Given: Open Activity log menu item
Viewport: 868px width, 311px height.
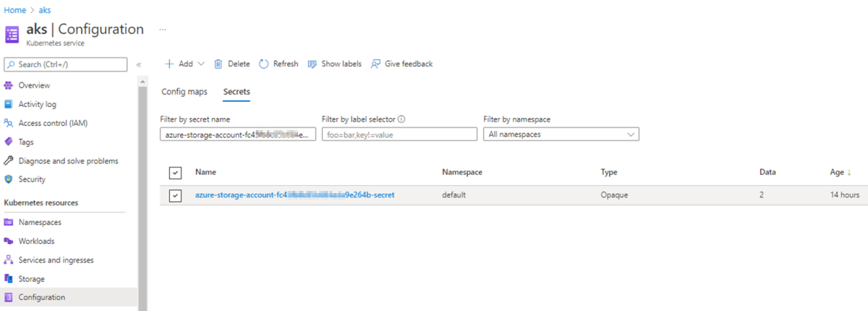Looking at the screenshot, I should pos(38,104).
